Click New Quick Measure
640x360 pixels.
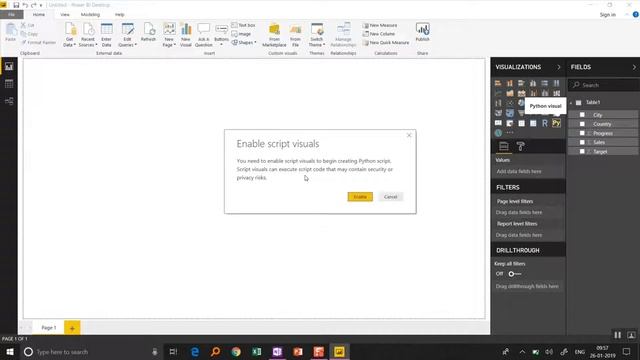[386, 42]
